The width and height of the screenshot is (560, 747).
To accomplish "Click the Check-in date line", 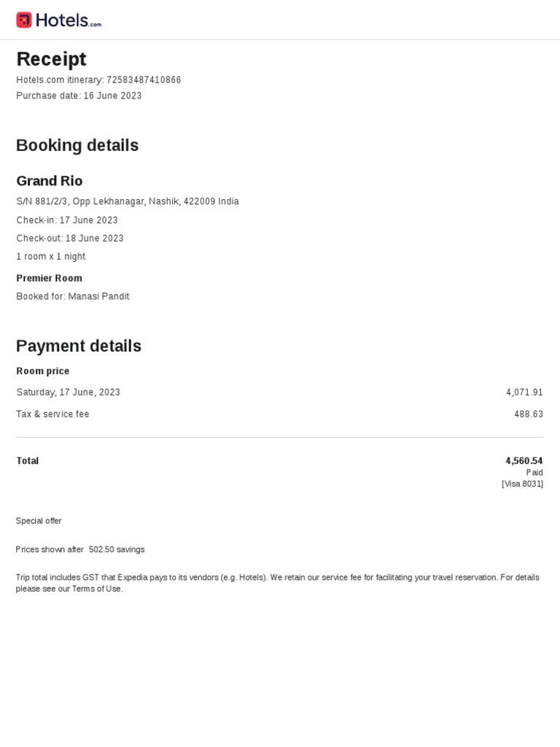I will [x=67, y=220].
